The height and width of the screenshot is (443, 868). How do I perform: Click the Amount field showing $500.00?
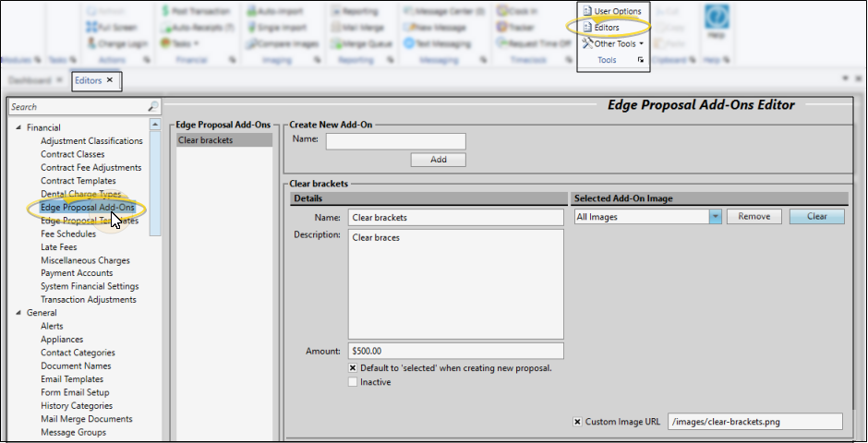click(456, 351)
